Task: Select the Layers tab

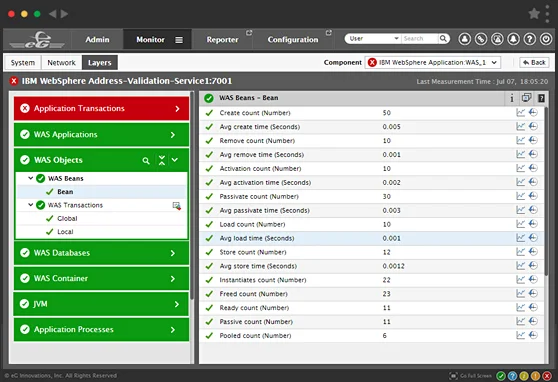Action: tap(100, 63)
